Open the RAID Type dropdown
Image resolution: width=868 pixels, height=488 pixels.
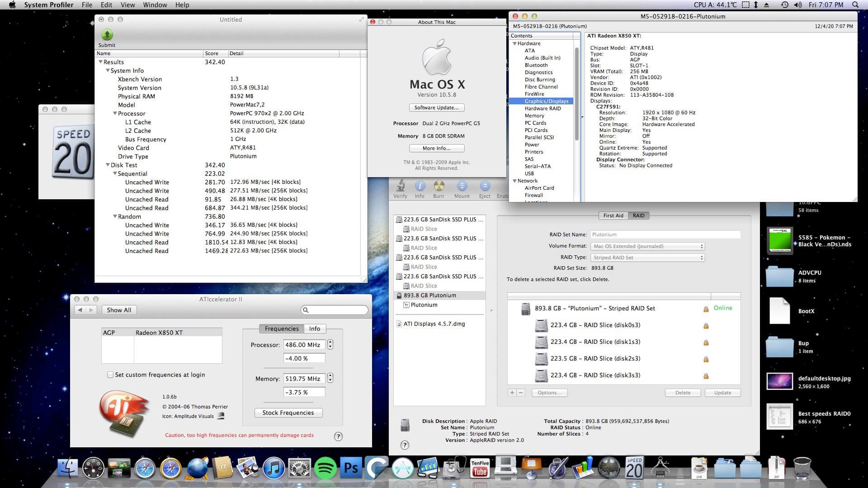pos(647,258)
